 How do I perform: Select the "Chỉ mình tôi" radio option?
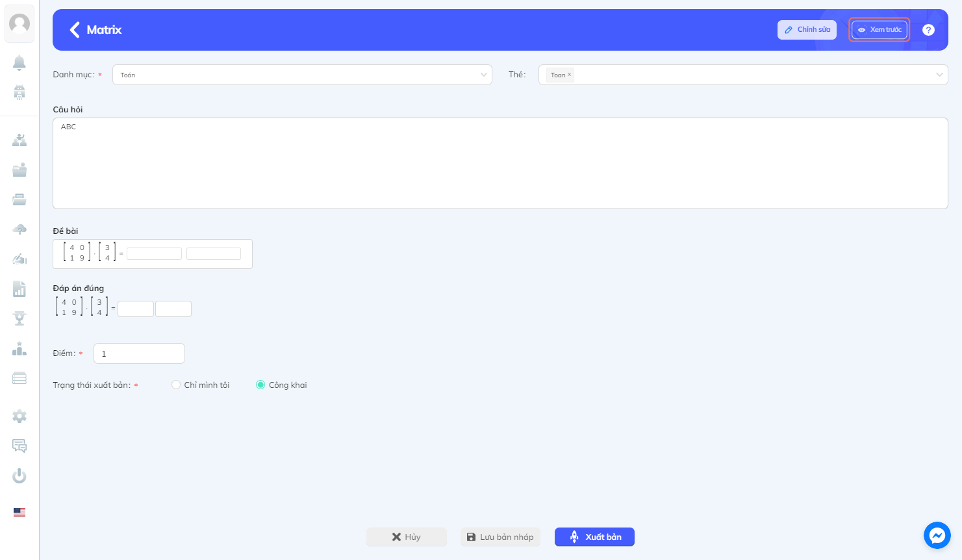(x=176, y=385)
